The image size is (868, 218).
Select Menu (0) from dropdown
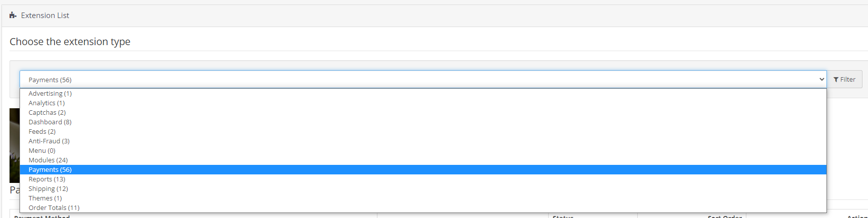point(42,151)
